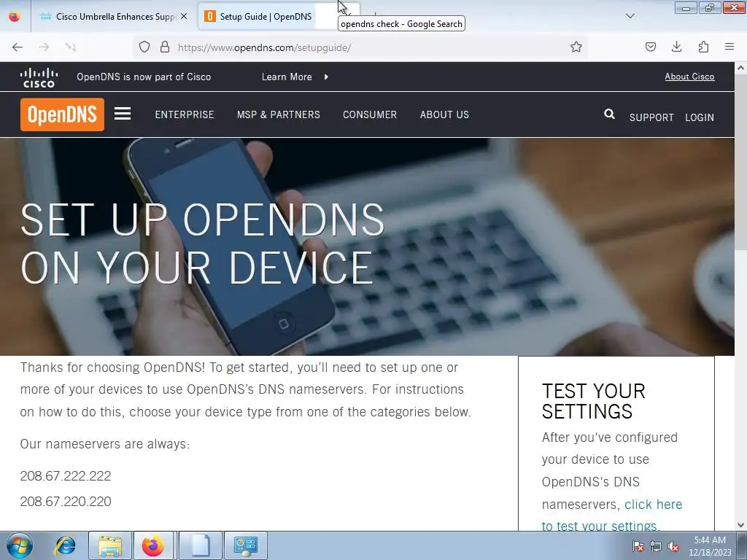Save page to Pocket
The width and height of the screenshot is (747, 560).
tap(651, 47)
